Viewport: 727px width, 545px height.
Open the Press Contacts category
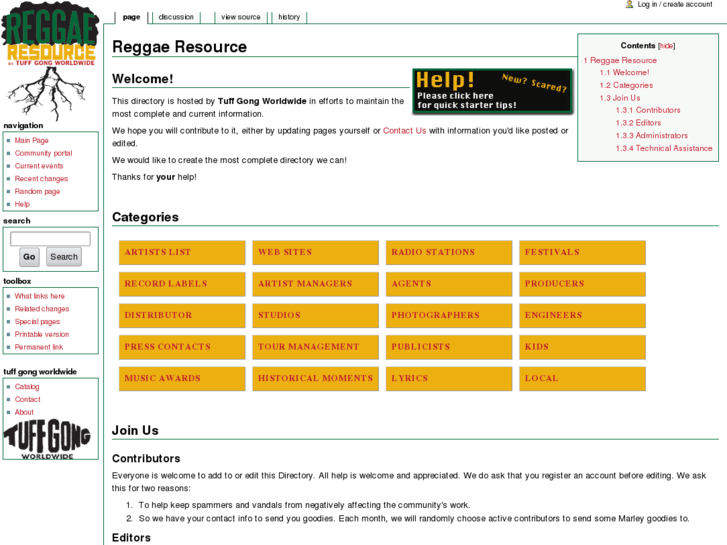182,347
